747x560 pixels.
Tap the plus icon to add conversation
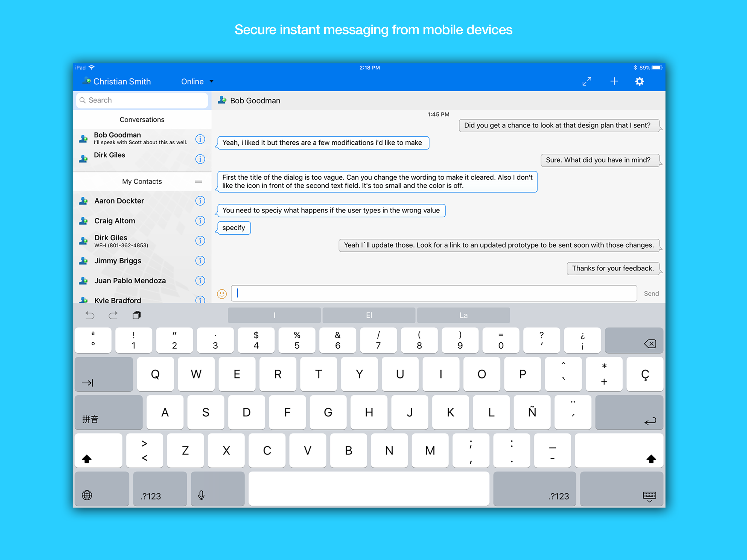click(x=614, y=81)
